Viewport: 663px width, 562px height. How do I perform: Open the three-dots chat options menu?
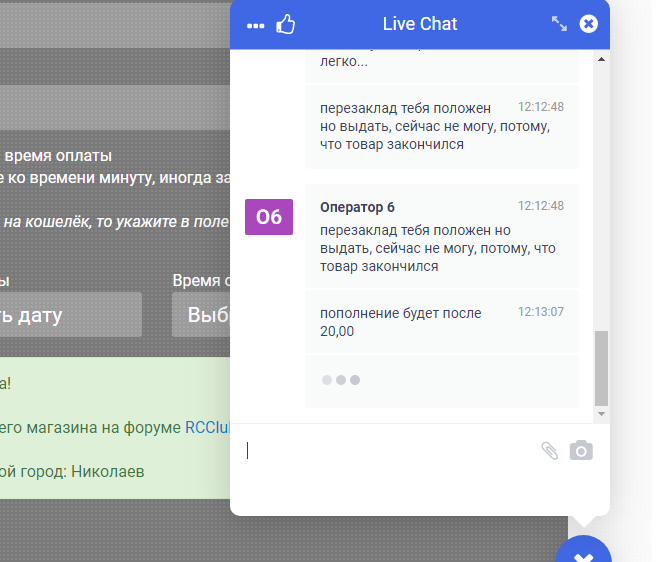(255, 26)
